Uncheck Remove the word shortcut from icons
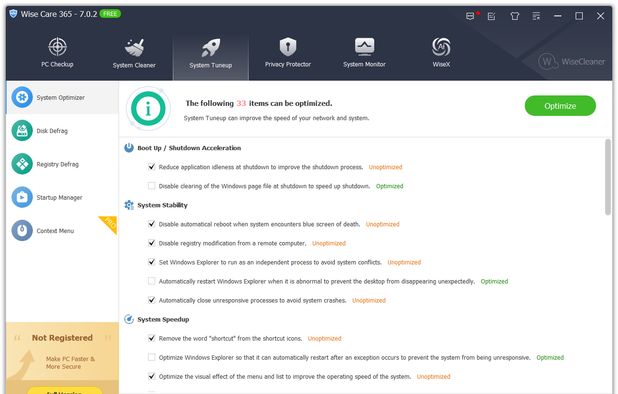This screenshot has width=618, height=394. (x=151, y=338)
